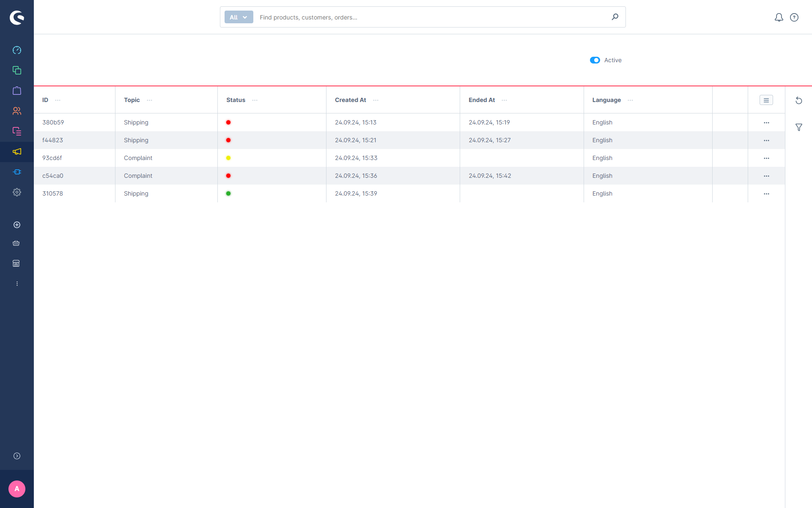Sort by Language column header

pyautogui.click(x=606, y=100)
